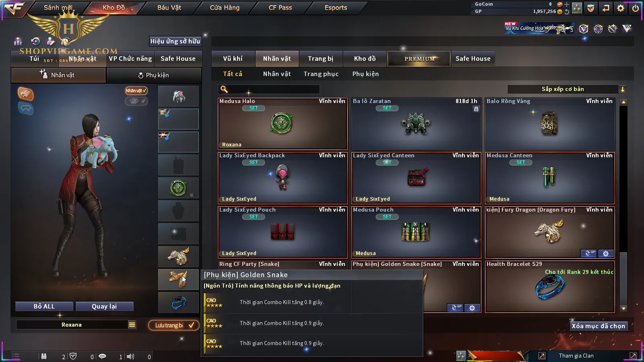The height and width of the screenshot is (362, 644).
Task: Open the Roxana character list icon
Action: [x=132, y=325]
